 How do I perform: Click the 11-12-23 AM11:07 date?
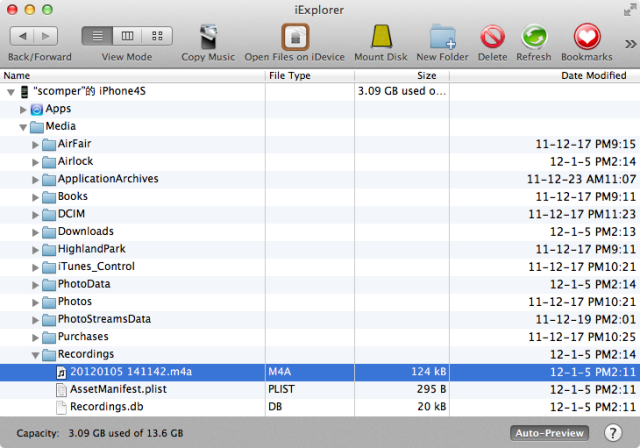pos(581,180)
